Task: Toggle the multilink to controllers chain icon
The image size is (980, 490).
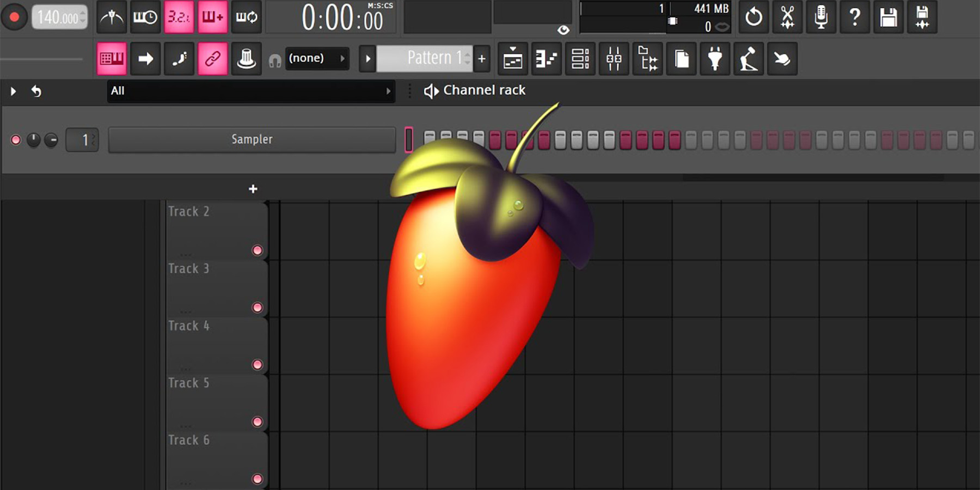Action: point(212,58)
